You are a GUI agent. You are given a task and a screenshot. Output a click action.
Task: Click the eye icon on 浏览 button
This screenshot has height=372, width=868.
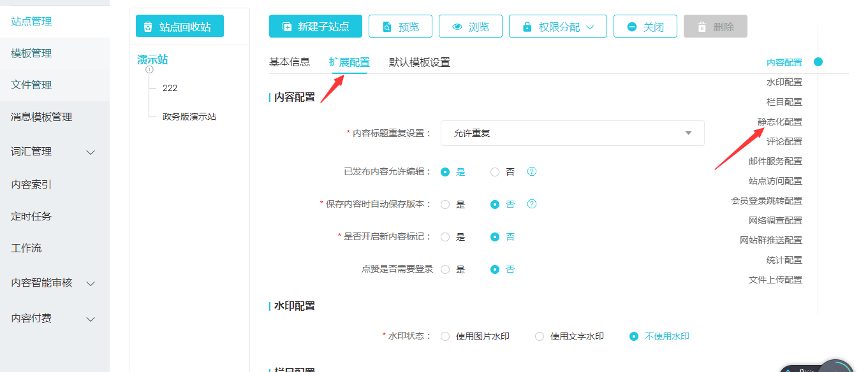click(457, 27)
